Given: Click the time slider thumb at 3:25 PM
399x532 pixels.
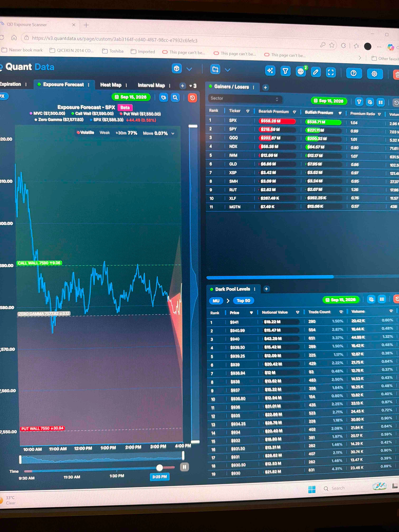Looking at the screenshot, I should 160,467.
